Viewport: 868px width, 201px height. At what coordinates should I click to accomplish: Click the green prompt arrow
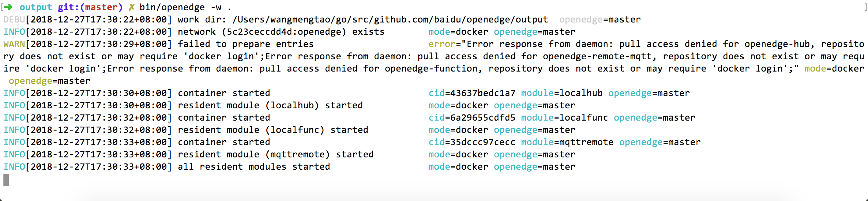[x=8, y=7]
